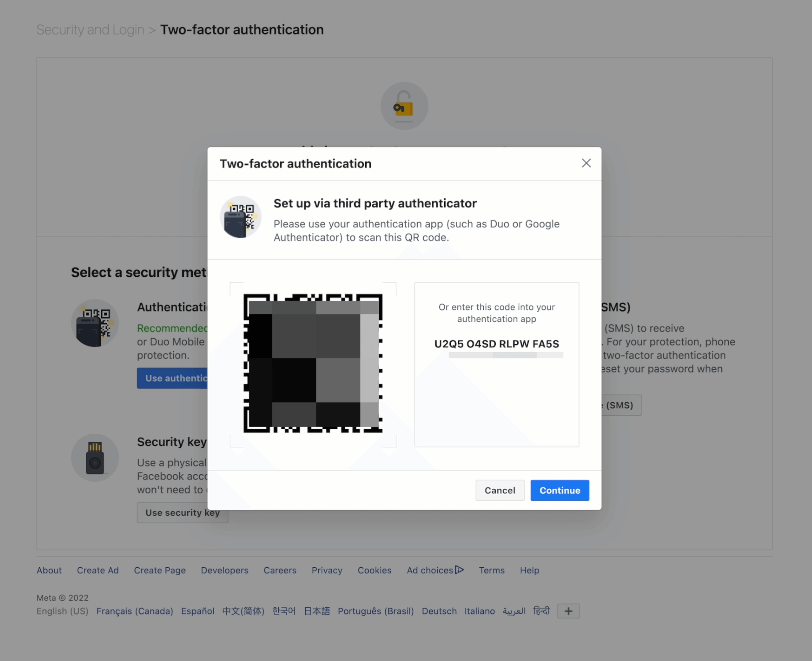Image resolution: width=812 pixels, height=661 pixels.
Task: Open the Developers footer link
Action: 225,570
